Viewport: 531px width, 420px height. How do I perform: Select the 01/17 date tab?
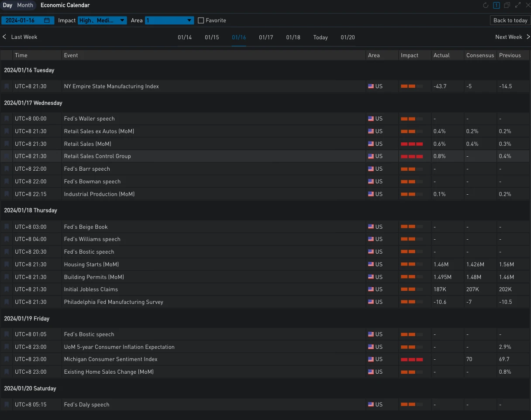(266, 38)
